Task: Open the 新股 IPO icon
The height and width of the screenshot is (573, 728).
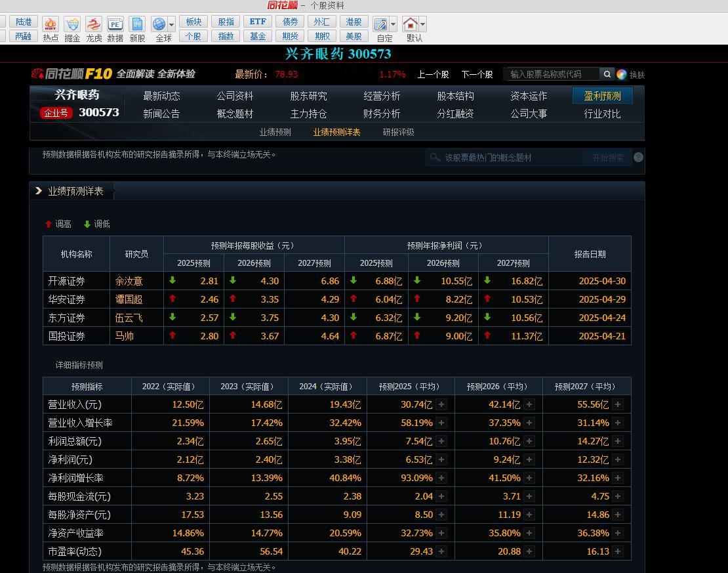Action: click(138, 29)
